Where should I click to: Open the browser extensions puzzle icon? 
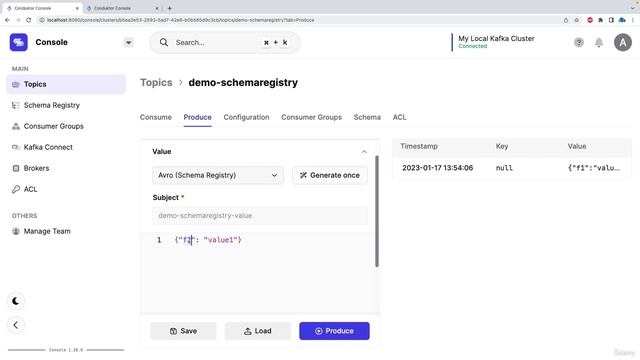pos(600,20)
